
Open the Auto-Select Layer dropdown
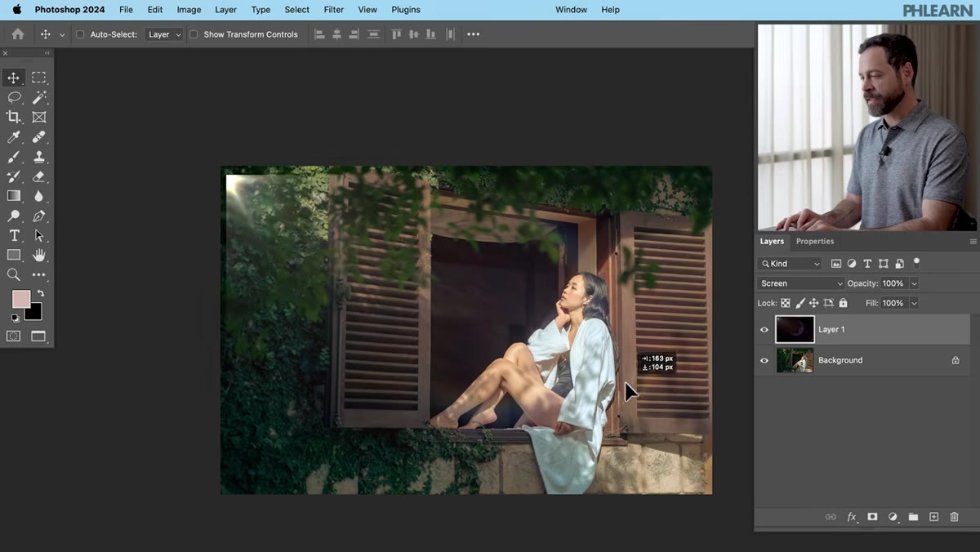[164, 34]
